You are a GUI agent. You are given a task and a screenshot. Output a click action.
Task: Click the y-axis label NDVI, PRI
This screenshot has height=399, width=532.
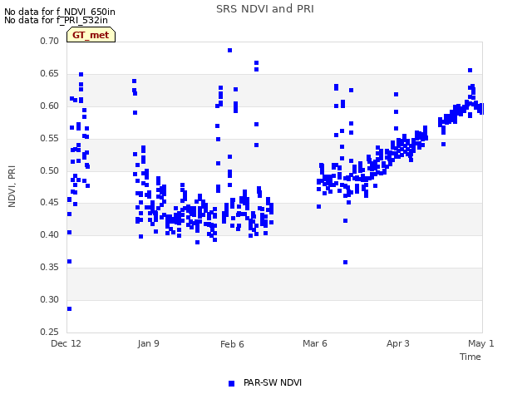click(x=12, y=186)
